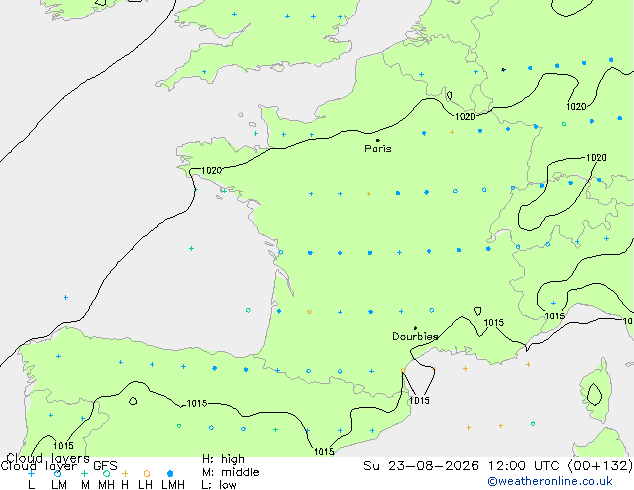Click the 'GFS' model label
This screenshot has width=634, height=490.
[105, 465]
